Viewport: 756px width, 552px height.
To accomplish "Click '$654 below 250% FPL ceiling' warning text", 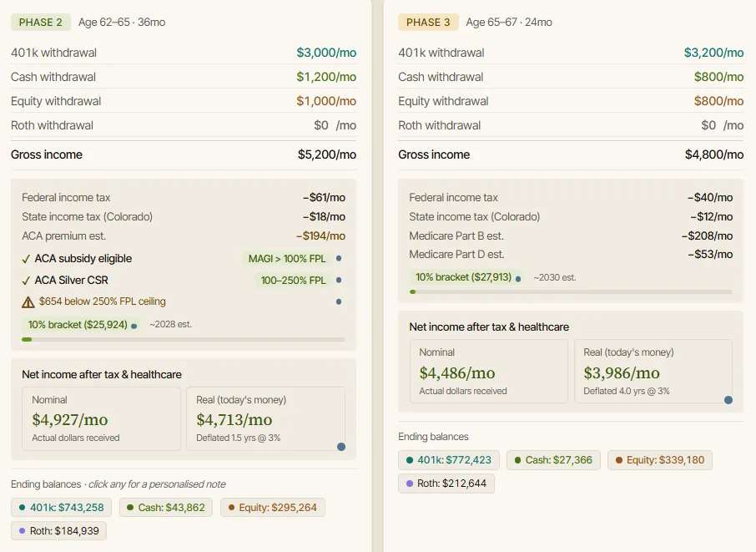I will click(x=102, y=301).
